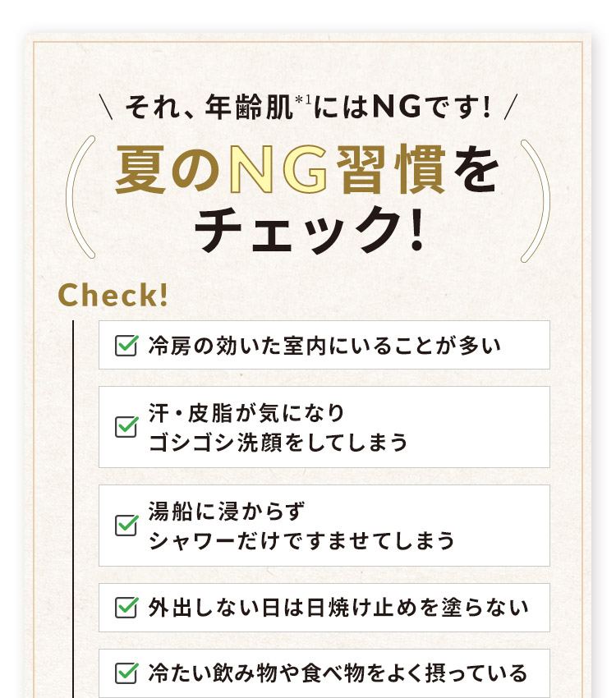Select the 汗・皮脂が気になり line
The width and height of the screenshot is (616, 698).
(x=246, y=413)
